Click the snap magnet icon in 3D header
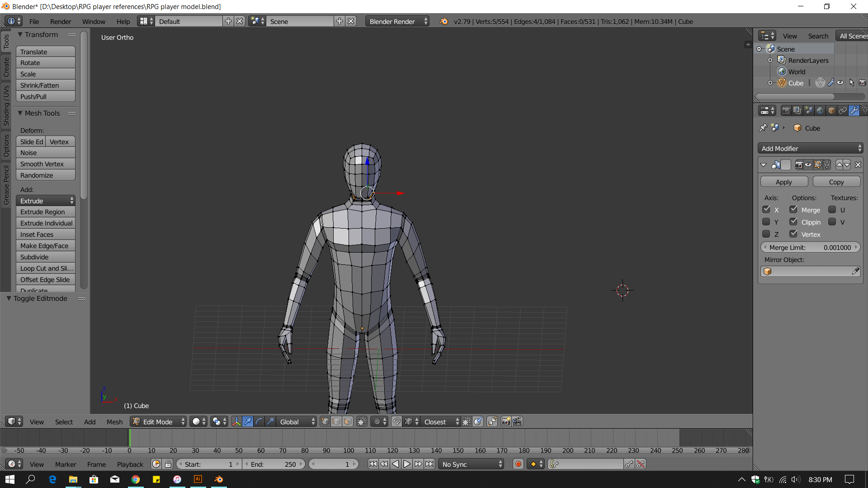 click(396, 422)
